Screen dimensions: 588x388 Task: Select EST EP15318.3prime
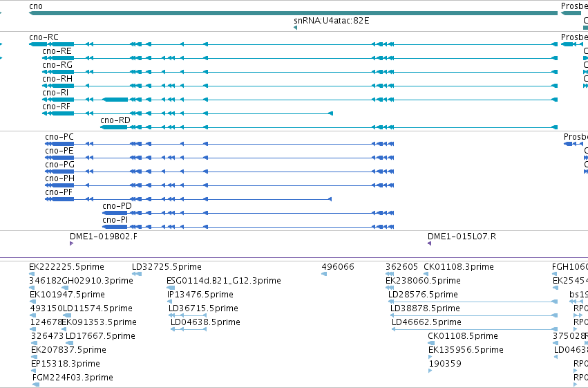[x=66, y=364]
